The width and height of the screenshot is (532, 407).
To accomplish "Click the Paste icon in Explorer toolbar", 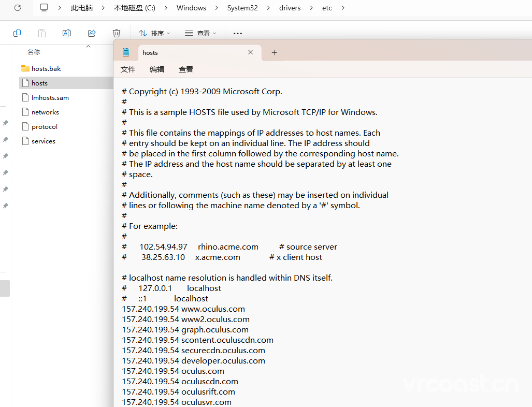I will (x=42, y=33).
